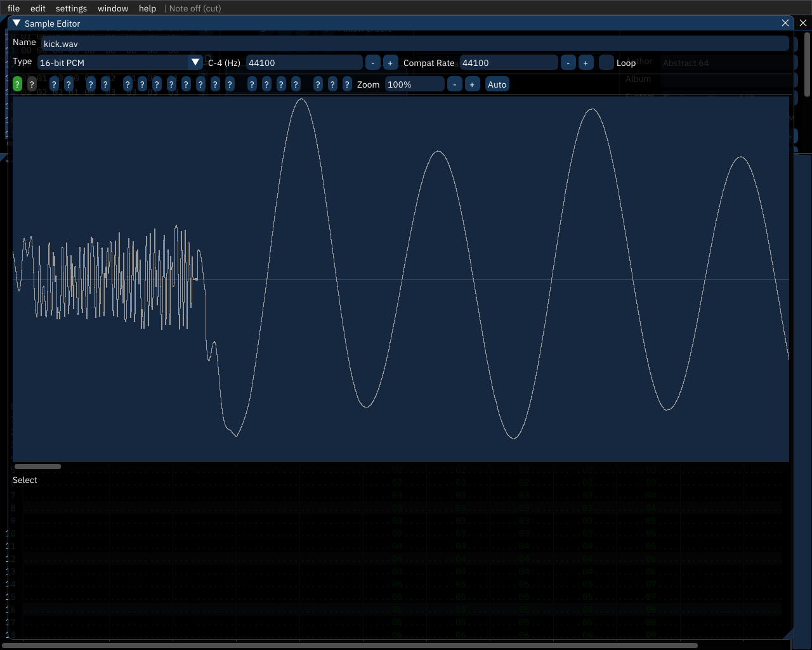Click the vertical scrollbar on right edge
The height and width of the screenshot is (650, 812).
tap(808, 65)
